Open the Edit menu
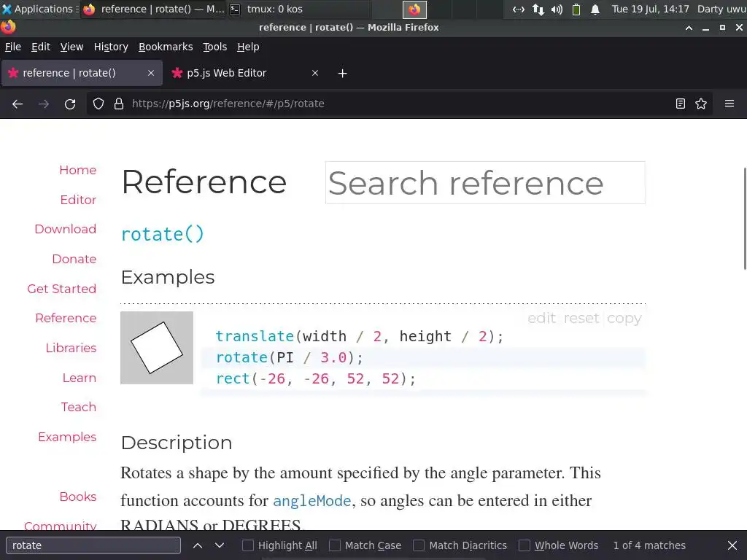Image resolution: width=747 pixels, height=560 pixels. coord(41,47)
